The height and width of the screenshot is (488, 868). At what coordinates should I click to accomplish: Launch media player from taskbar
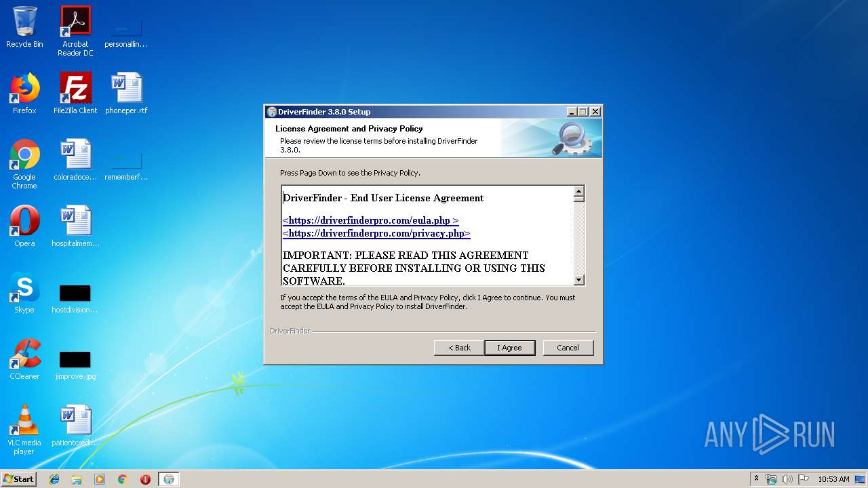coord(100,479)
